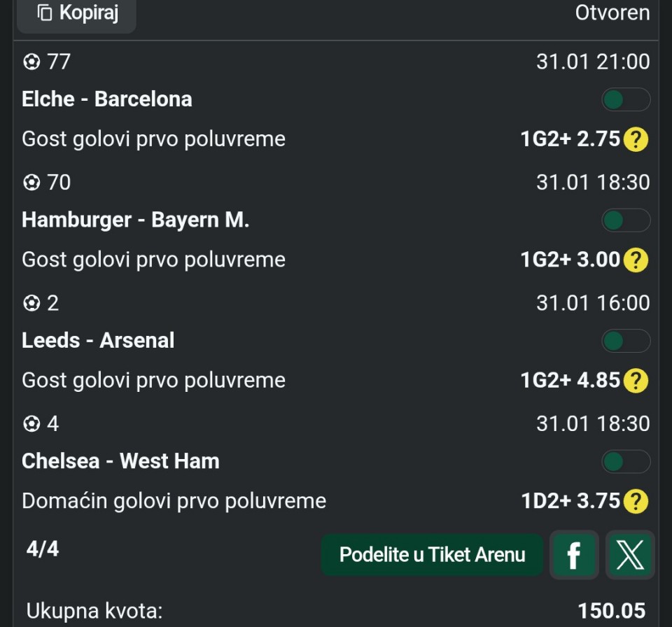672x627 pixels.
Task: Click the Kopiraj copy button
Action: coord(76,13)
